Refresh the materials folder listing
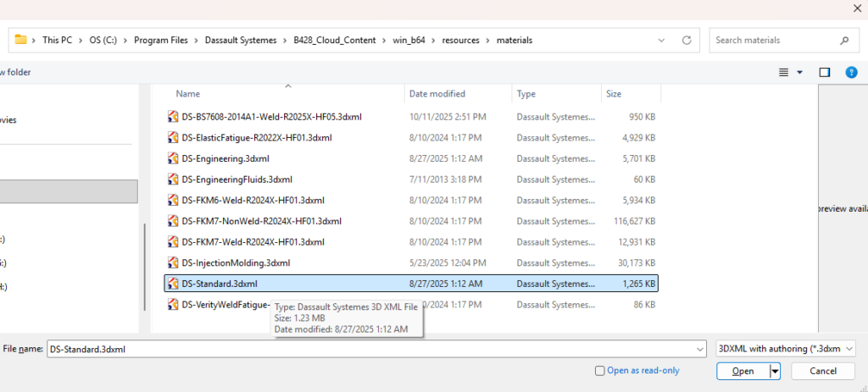 [x=687, y=41]
